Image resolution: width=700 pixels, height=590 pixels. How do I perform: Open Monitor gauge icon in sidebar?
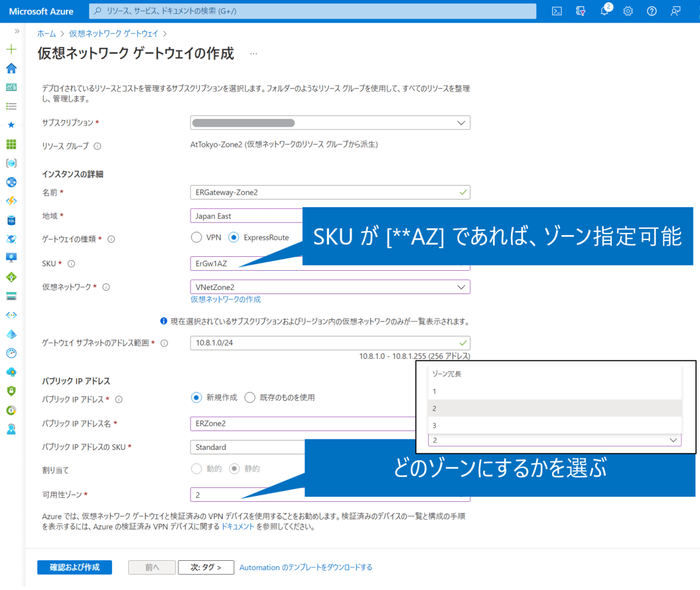click(x=11, y=353)
